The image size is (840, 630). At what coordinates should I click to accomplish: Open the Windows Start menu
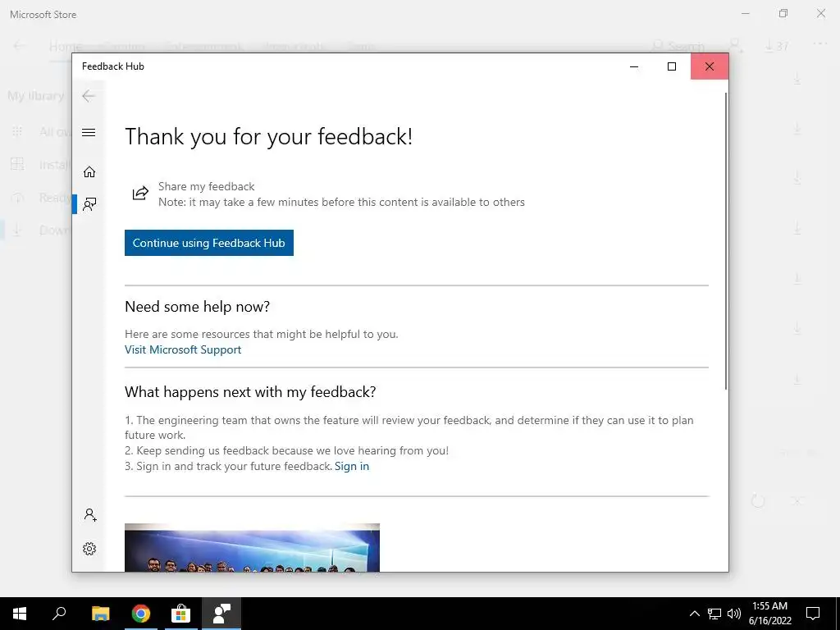click(x=20, y=614)
